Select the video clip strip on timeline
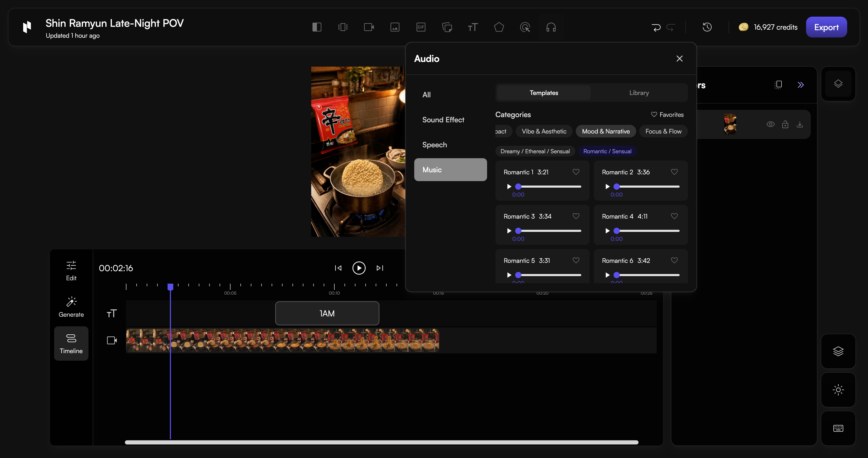 pyautogui.click(x=282, y=340)
